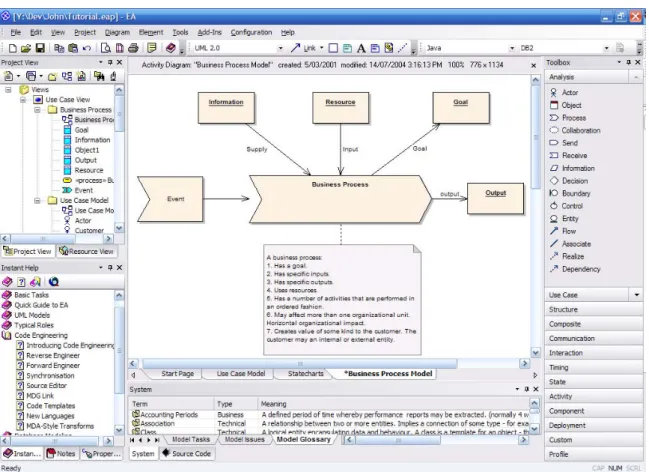The width and height of the screenshot is (649, 472).
Task: Click the Open folder toolbar icon
Action: pos(26,48)
